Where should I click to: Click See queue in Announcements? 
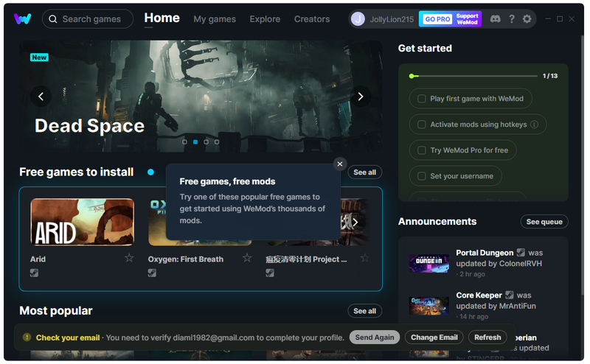click(544, 222)
